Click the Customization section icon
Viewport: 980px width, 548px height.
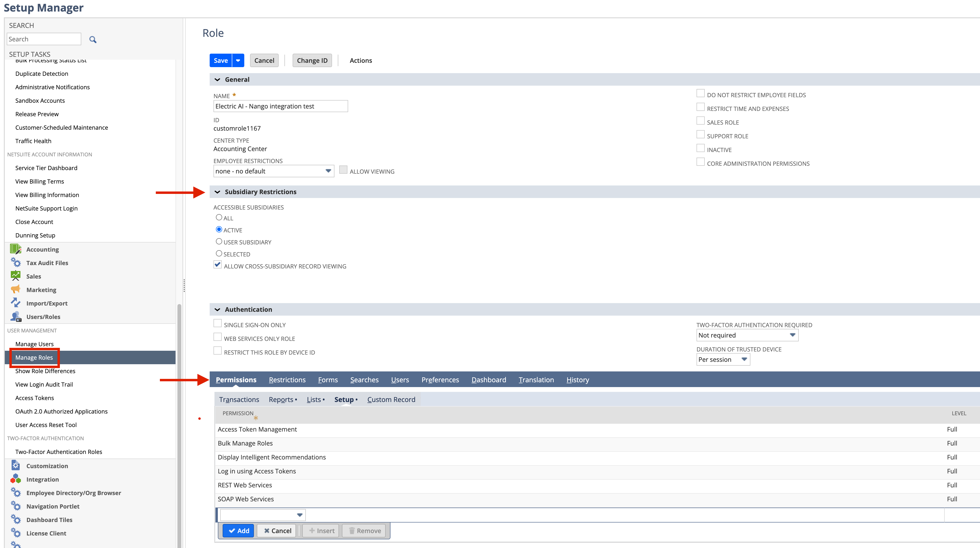tap(16, 465)
